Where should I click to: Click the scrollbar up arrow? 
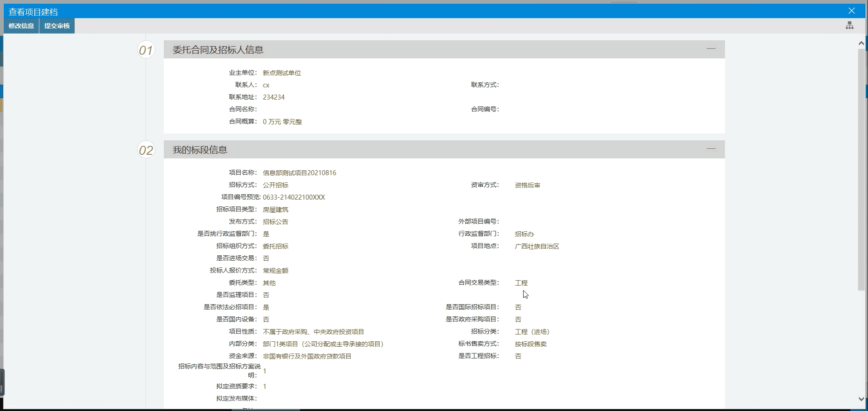tap(861, 43)
